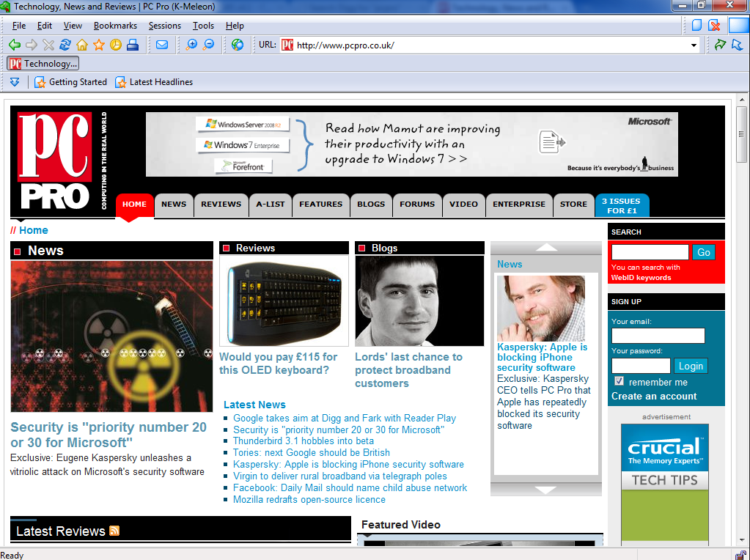Open the Sessions menu
Image resolution: width=750 pixels, height=560 pixels.
pos(164,26)
